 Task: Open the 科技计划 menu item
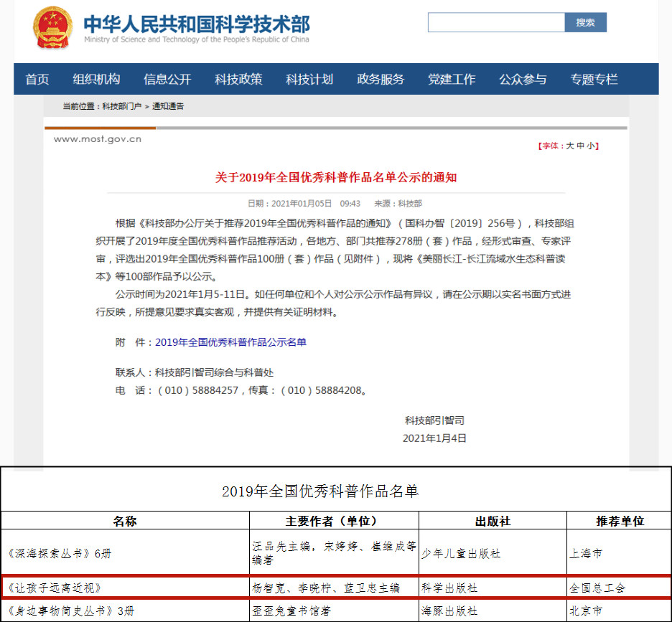[x=309, y=80]
